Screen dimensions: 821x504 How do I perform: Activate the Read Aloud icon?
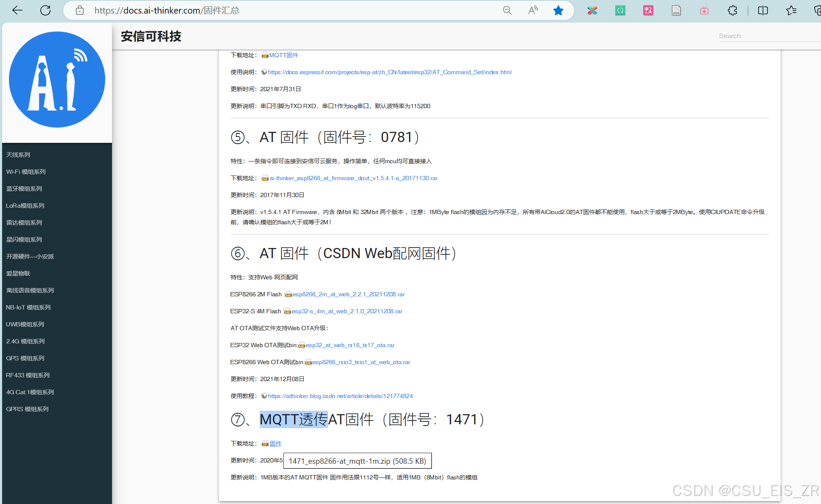(x=533, y=10)
